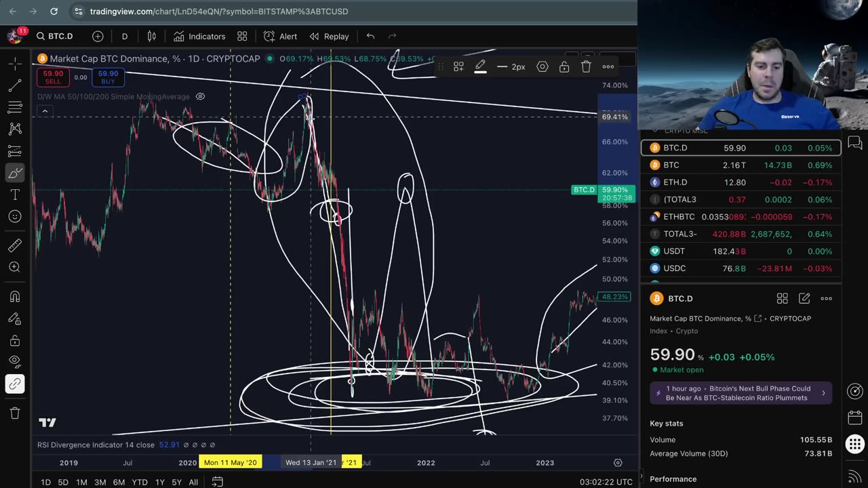868x488 pixels.
Task: Toggle lock all drawings
Action: [15, 341]
